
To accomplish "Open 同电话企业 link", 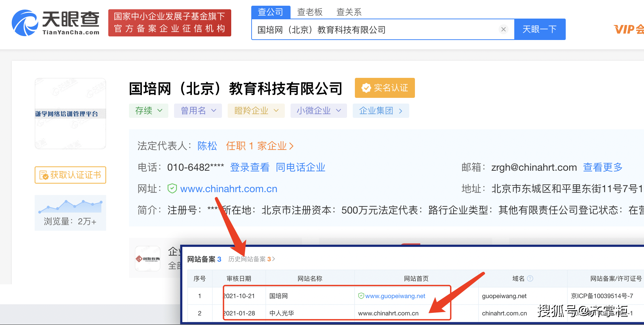I will point(301,167).
